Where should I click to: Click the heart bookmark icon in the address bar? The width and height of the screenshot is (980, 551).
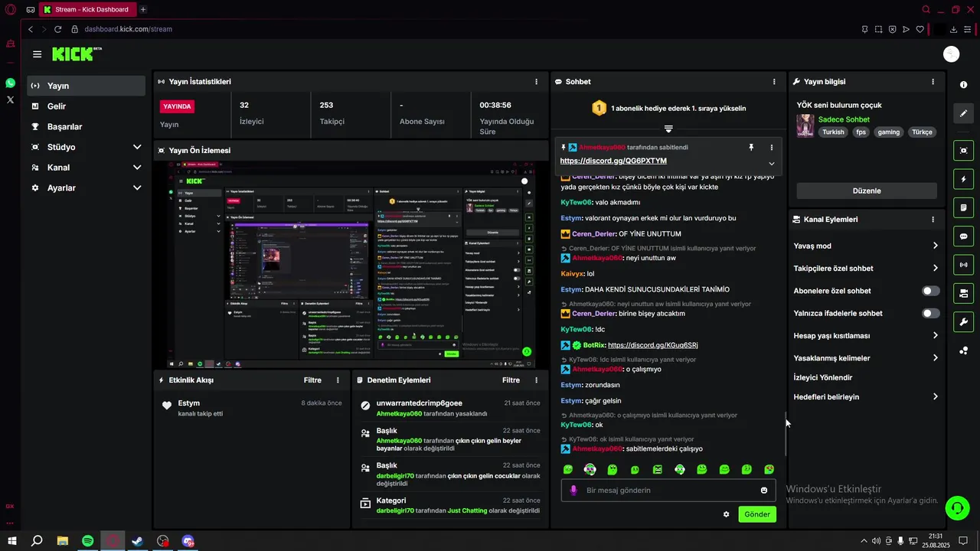point(920,29)
